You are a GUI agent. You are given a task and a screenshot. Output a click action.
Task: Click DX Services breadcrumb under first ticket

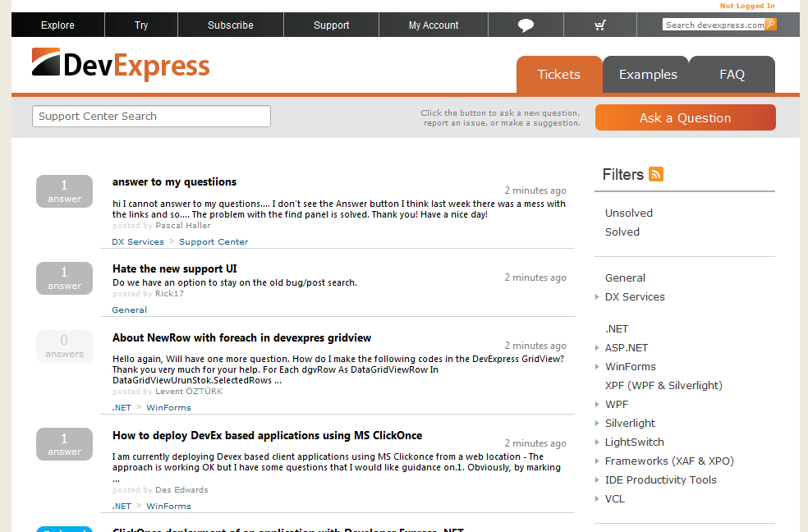pos(138,242)
